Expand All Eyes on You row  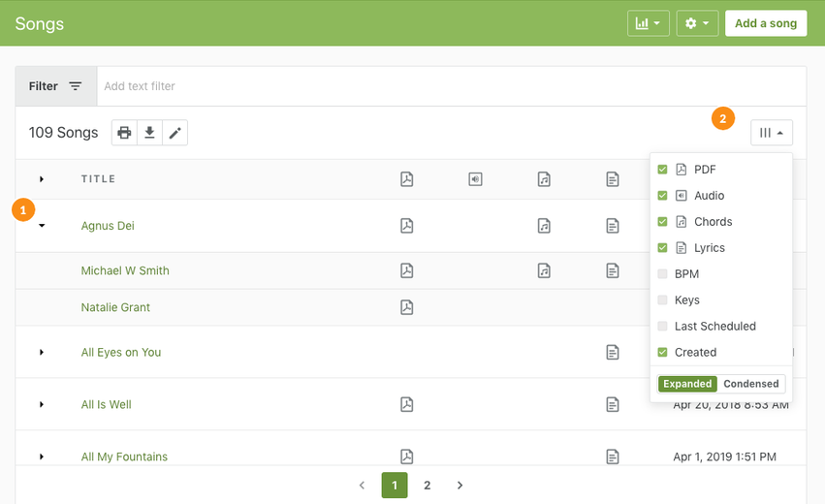[x=41, y=352]
